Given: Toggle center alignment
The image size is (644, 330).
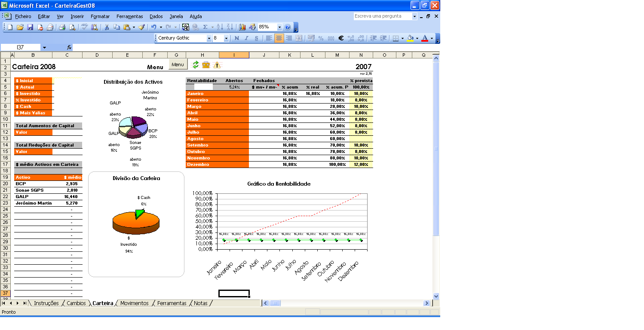Looking at the screenshot, I should (279, 38).
